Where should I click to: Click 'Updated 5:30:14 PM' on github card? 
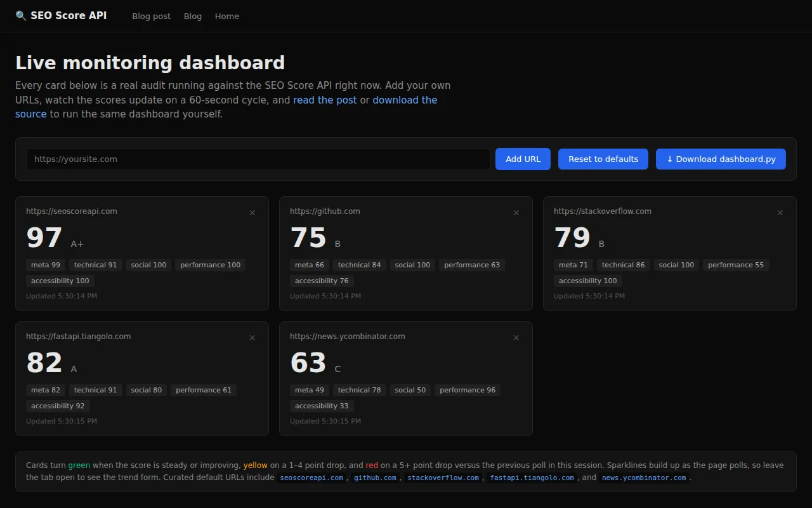[325, 296]
